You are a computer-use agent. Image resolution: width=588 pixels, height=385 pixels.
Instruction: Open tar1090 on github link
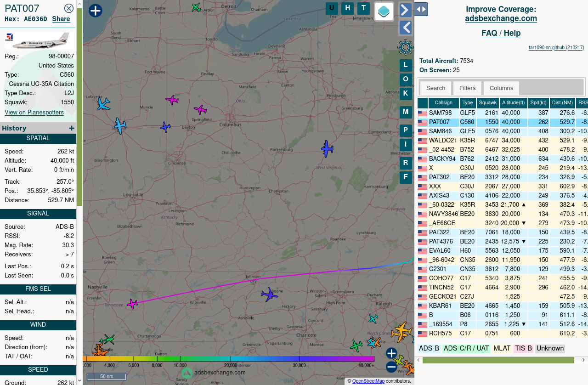(556, 48)
